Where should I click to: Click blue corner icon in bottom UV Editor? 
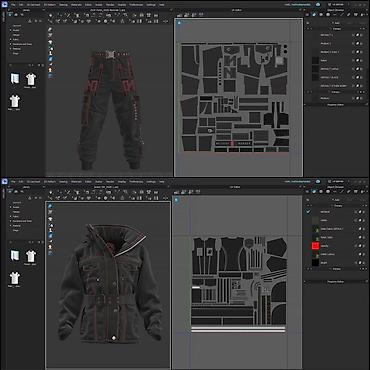[x=176, y=200]
